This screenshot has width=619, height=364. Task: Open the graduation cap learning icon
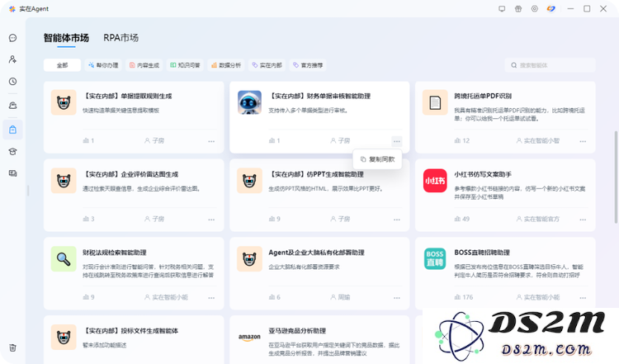point(12,152)
